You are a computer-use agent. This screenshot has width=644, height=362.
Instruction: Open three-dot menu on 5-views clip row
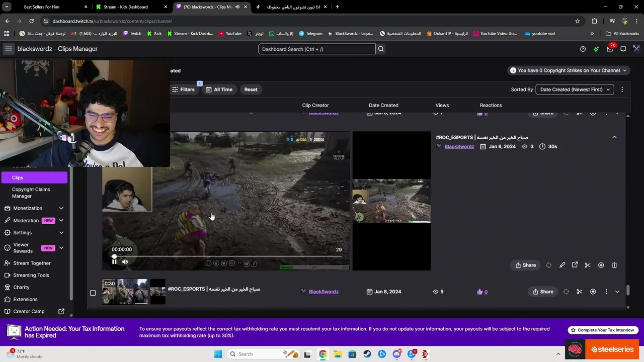coord(606,292)
